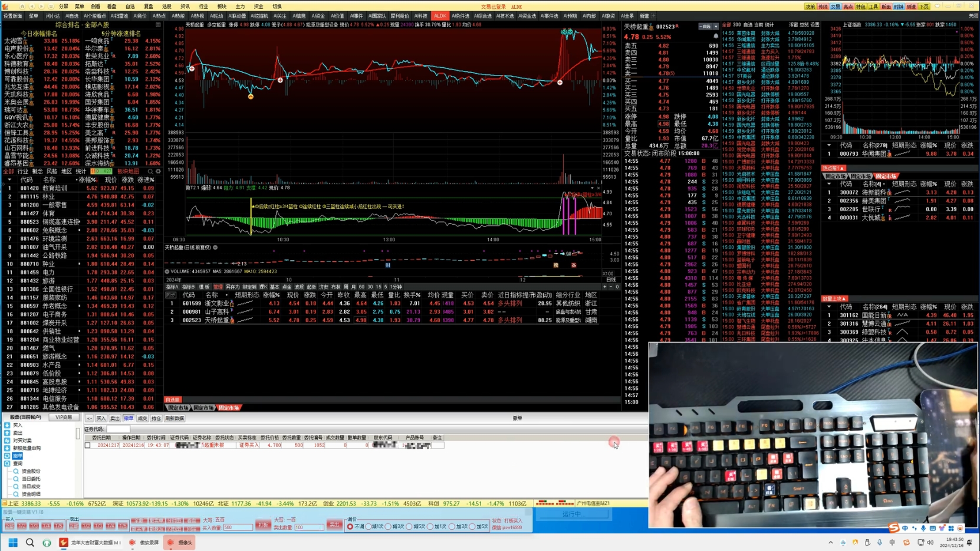
Task: Open the 海新能科 list header dropdown arrow
Action: coord(828,184)
